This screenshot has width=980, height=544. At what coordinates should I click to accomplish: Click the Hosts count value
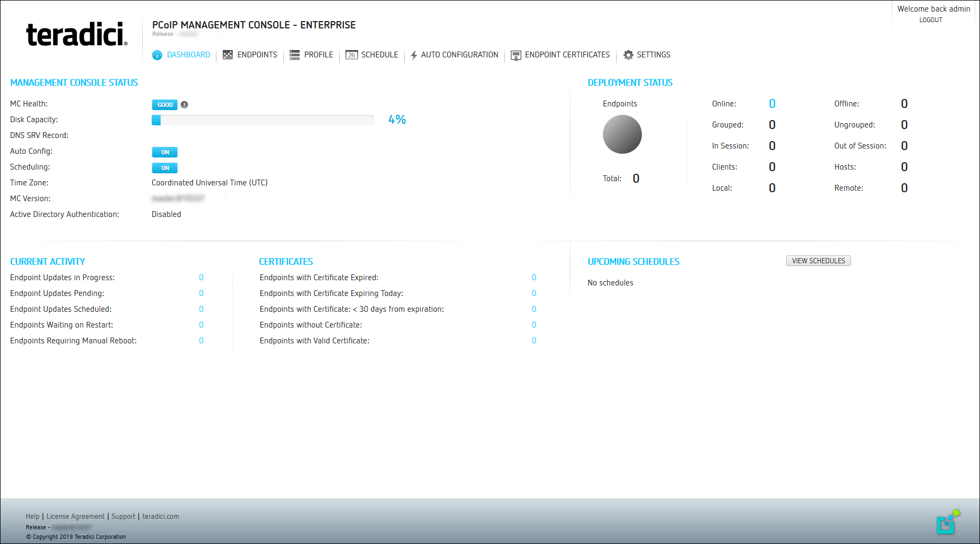click(x=904, y=167)
